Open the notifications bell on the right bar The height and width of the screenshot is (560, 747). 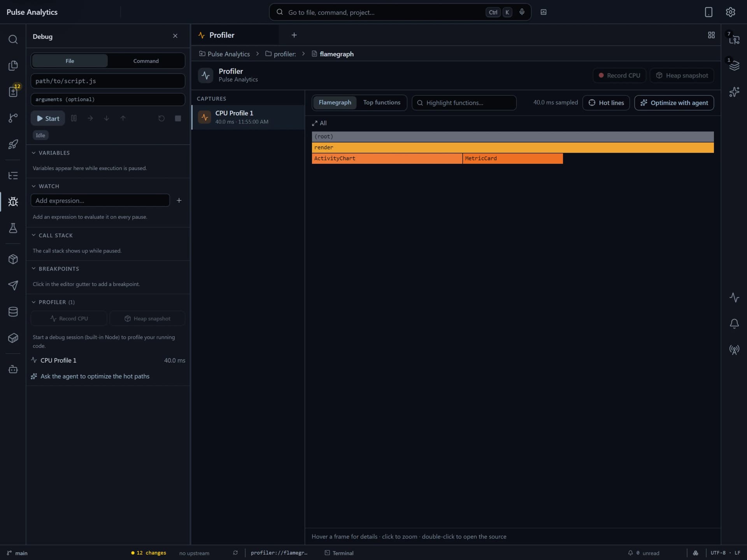(734, 323)
